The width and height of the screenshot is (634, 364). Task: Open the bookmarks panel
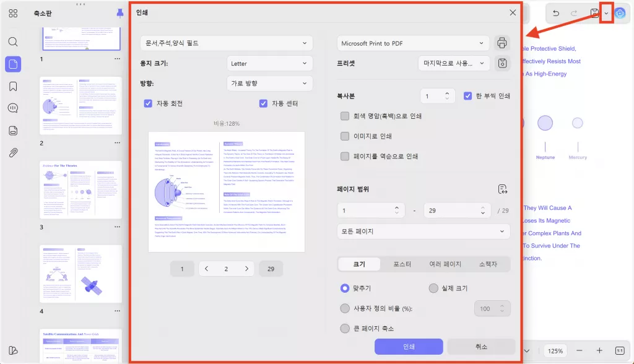12,87
